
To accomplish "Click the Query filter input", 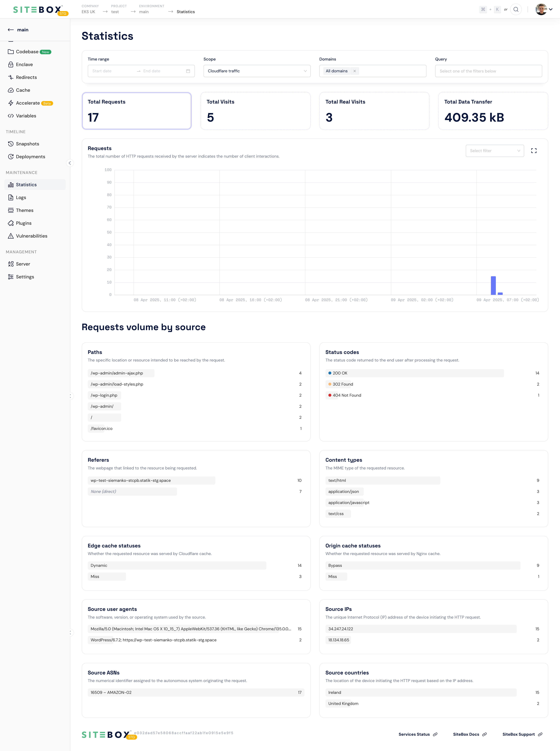I will 489,71.
